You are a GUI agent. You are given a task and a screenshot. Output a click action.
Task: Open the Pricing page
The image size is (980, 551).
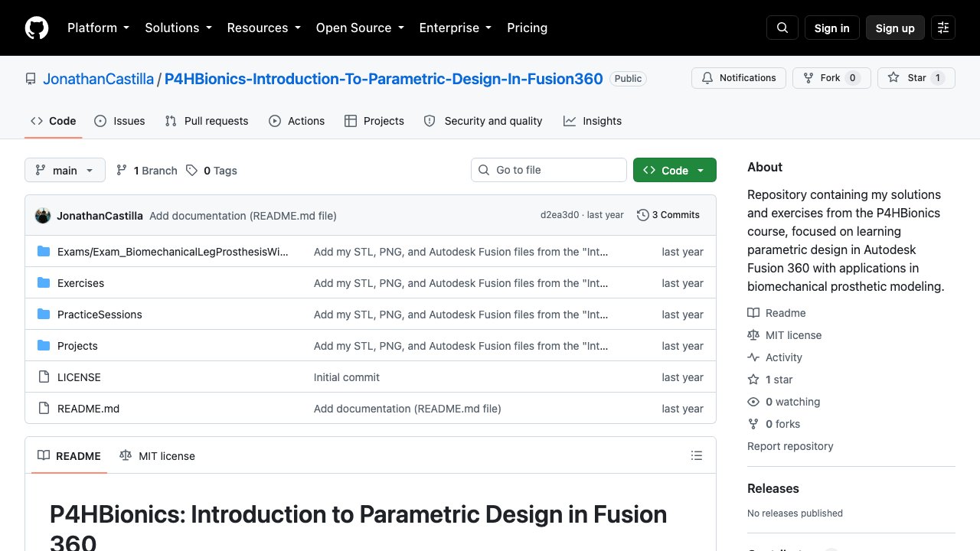[x=527, y=28]
